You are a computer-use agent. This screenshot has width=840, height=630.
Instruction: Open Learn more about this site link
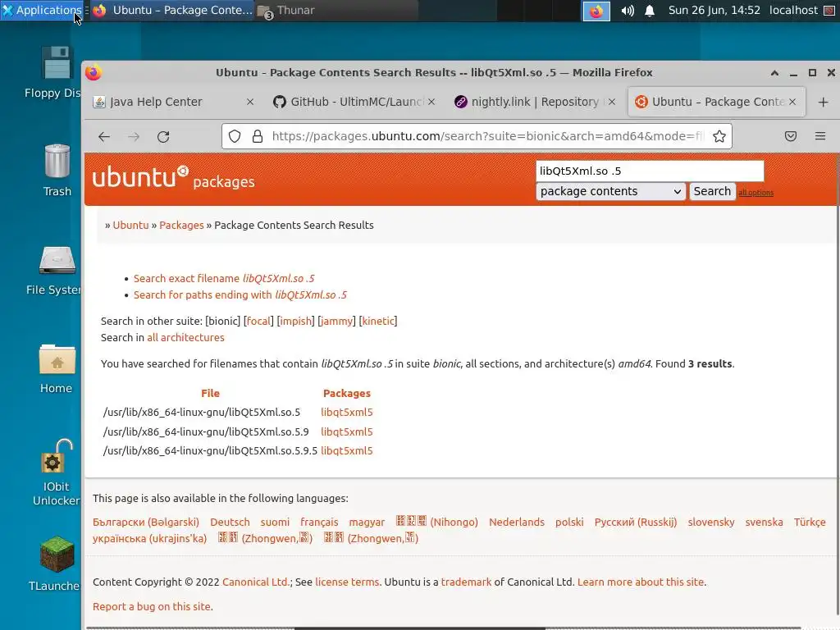point(641,582)
